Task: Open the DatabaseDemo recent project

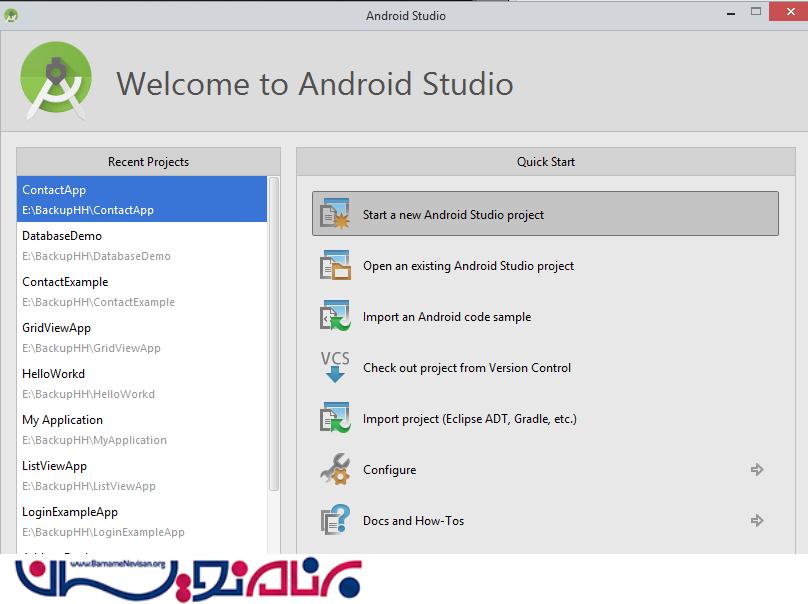Action: point(142,245)
